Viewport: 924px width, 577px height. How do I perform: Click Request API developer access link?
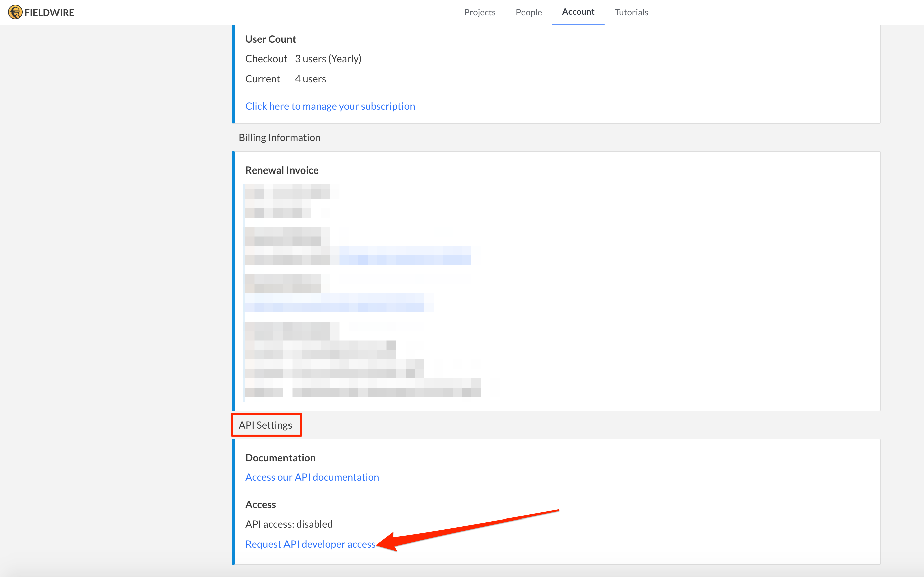click(310, 544)
